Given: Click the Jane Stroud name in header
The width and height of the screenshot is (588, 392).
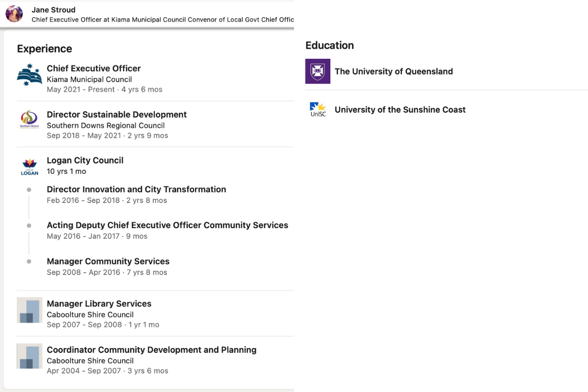Looking at the screenshot, I should [53, 9].
